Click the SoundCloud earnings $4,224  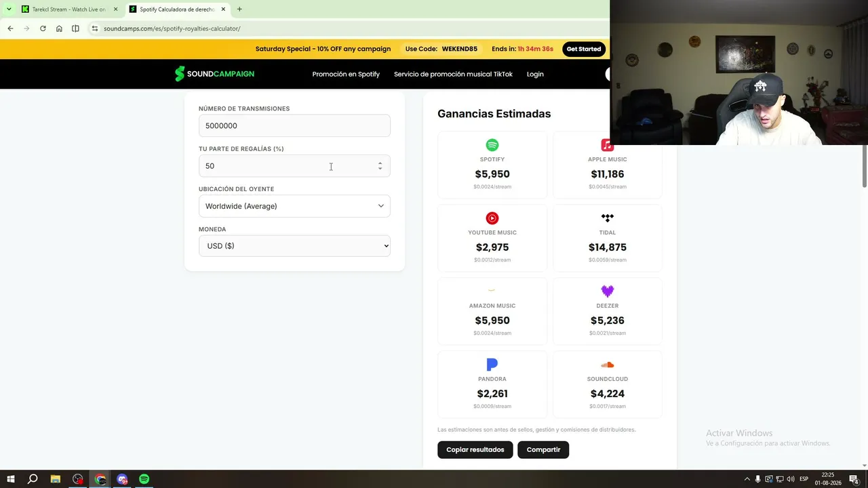coord(608,394)
